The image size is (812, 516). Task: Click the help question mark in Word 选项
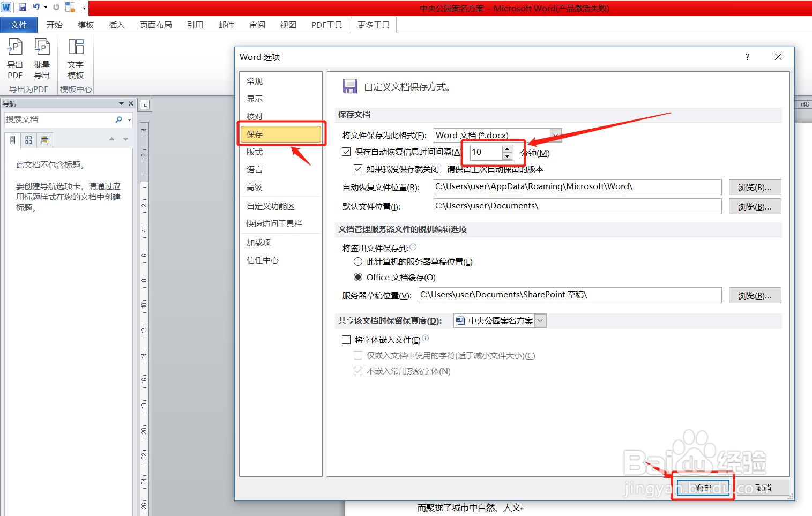click(747, 57)
